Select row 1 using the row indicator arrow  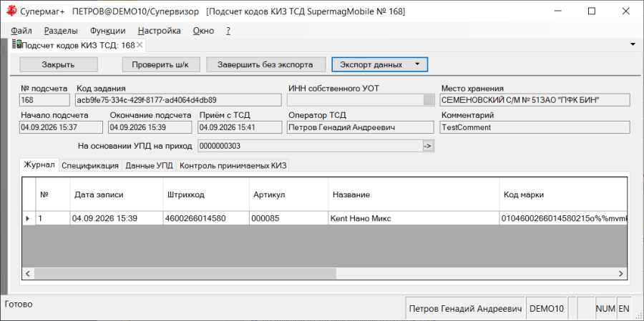[28, 219]
